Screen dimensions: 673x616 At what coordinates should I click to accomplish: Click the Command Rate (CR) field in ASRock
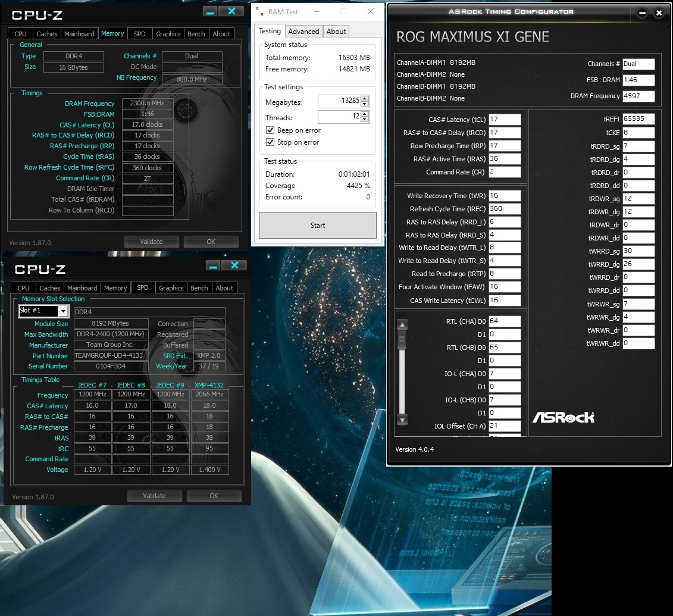pos(505,172)
